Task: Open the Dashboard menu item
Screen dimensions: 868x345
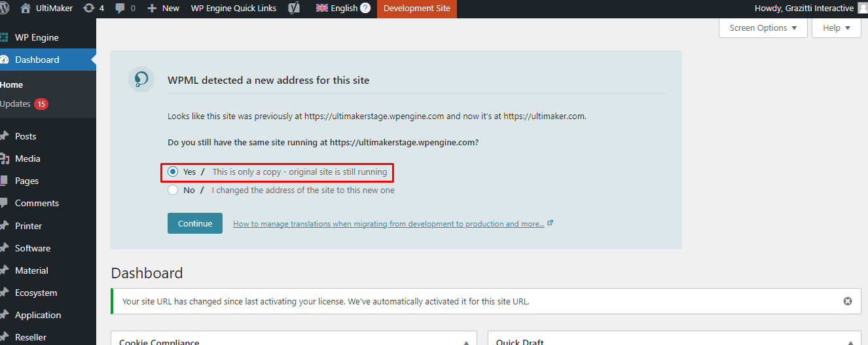Action: 48,60
